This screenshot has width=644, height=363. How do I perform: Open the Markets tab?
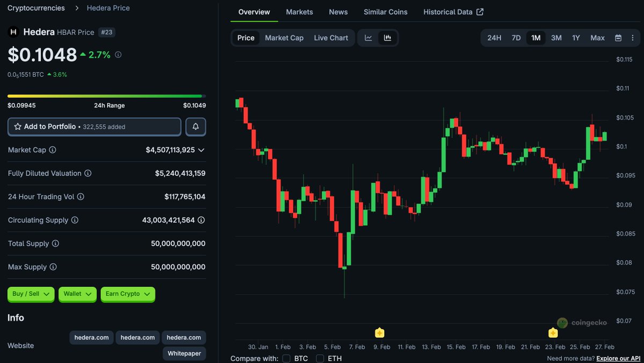click(299, 12)
